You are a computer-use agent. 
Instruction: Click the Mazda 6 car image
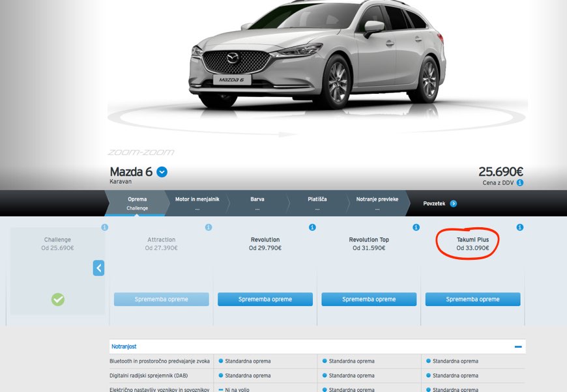(x=317, y=56)
